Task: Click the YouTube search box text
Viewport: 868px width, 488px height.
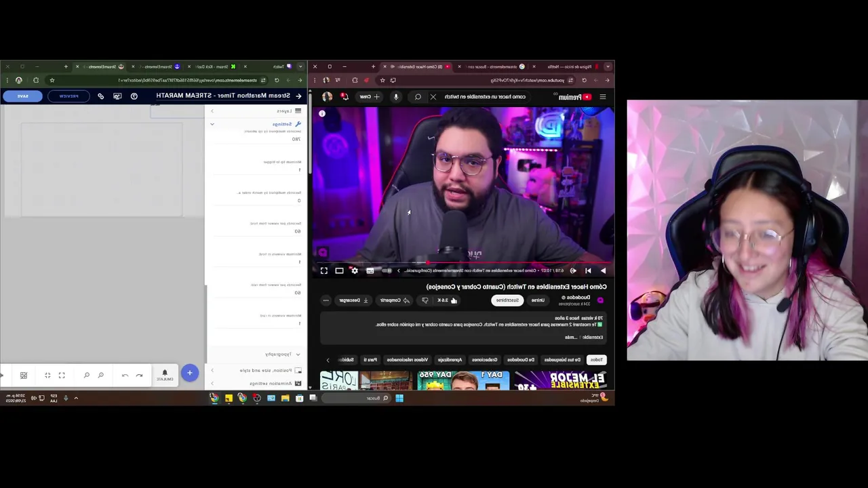Action: tap(485, 97)
